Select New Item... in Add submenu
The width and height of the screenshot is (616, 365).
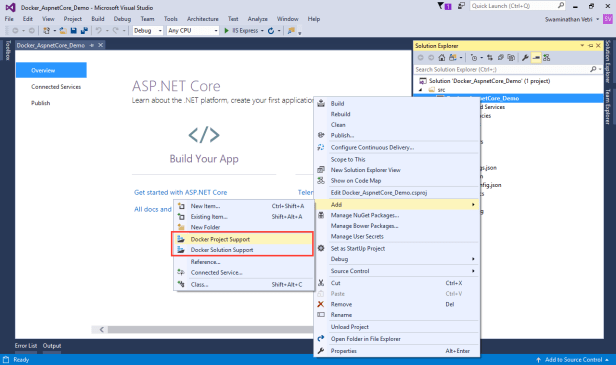point(244,206)
